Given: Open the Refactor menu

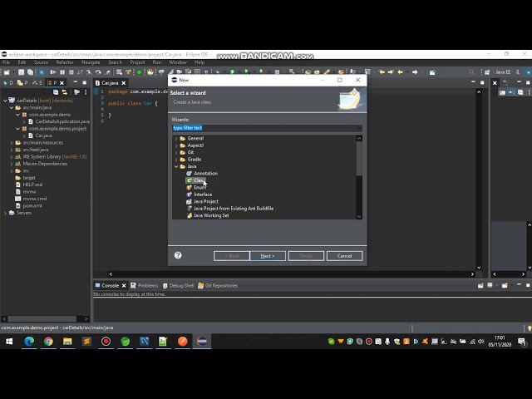Looking at the screenshot, I should 65,62.
